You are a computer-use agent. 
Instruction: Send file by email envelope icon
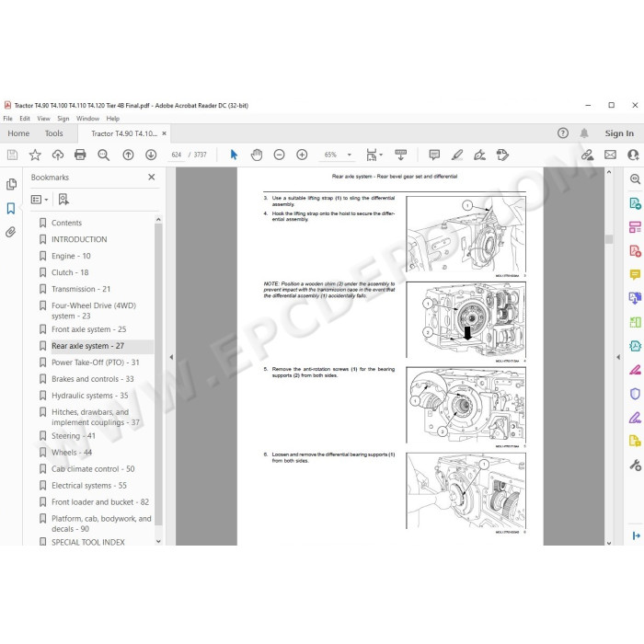(x=610, y=155)
